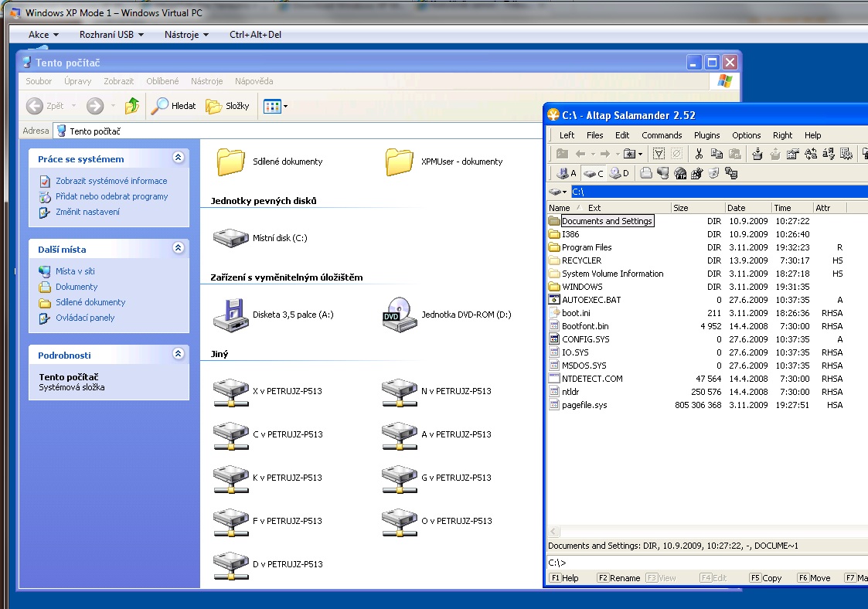Click the F2 Rename button in Salamander
The image size is (868, 609).
619,578
